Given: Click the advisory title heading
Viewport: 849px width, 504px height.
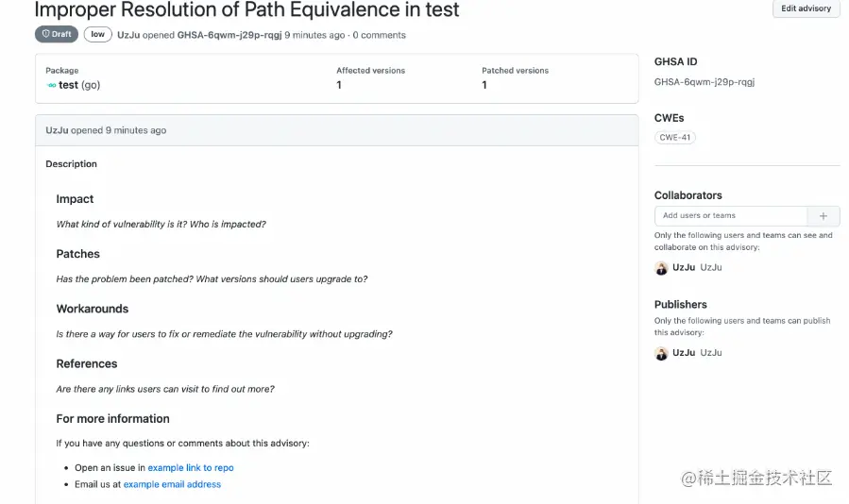Looking at the screenshot, I should coord(246,11).
